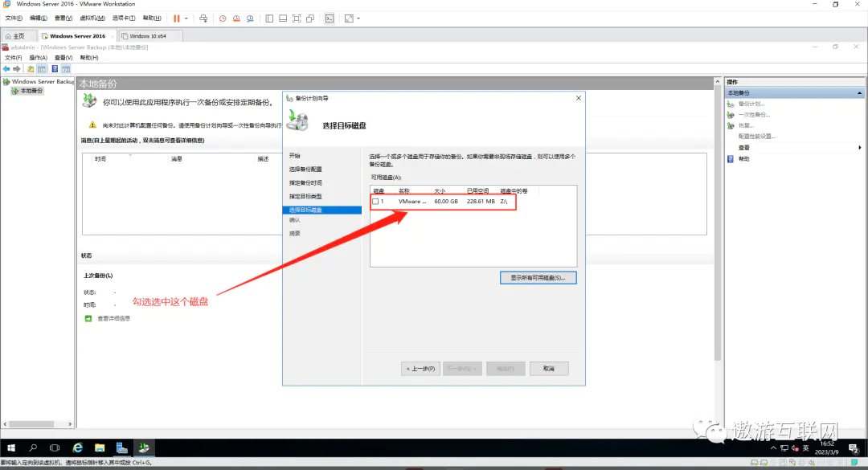Open the VMware 查看(V) menu
Image resolution: width=868 pixels, height=470 pixels.
coord(63,18)
